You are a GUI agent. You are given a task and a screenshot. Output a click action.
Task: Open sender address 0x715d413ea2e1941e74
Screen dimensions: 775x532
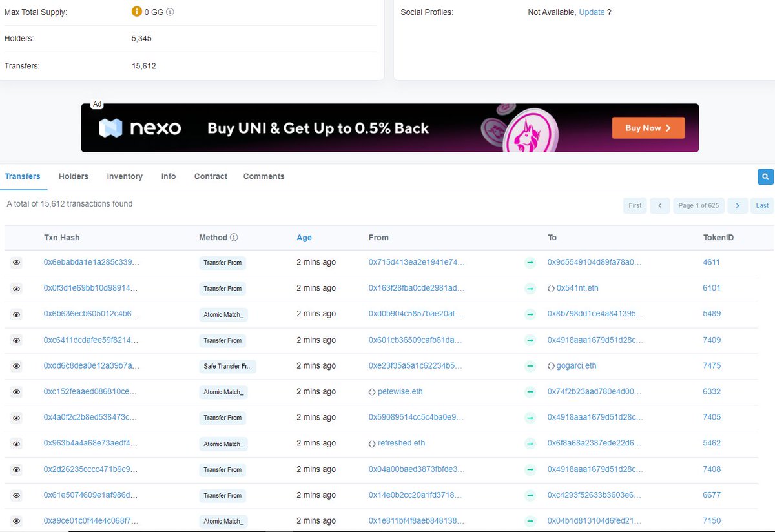(x=416, y=263)
